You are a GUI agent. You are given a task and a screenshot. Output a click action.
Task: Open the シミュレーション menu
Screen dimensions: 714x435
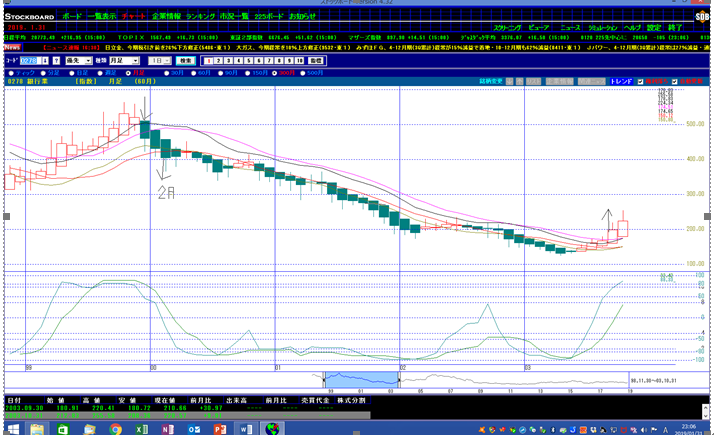(602, 28)
